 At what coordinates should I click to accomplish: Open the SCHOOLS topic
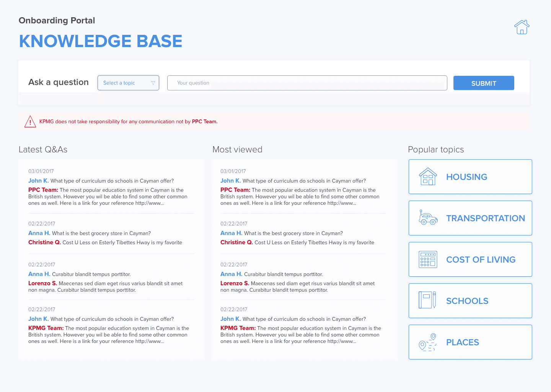click(467, 301)
